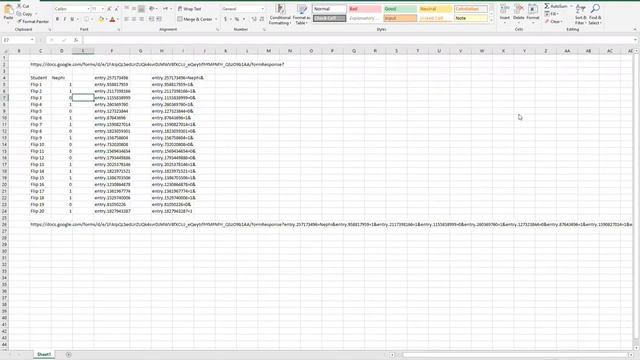Open the Alignment dialog launcher
640x360 pixels.
tap(217, 30)
